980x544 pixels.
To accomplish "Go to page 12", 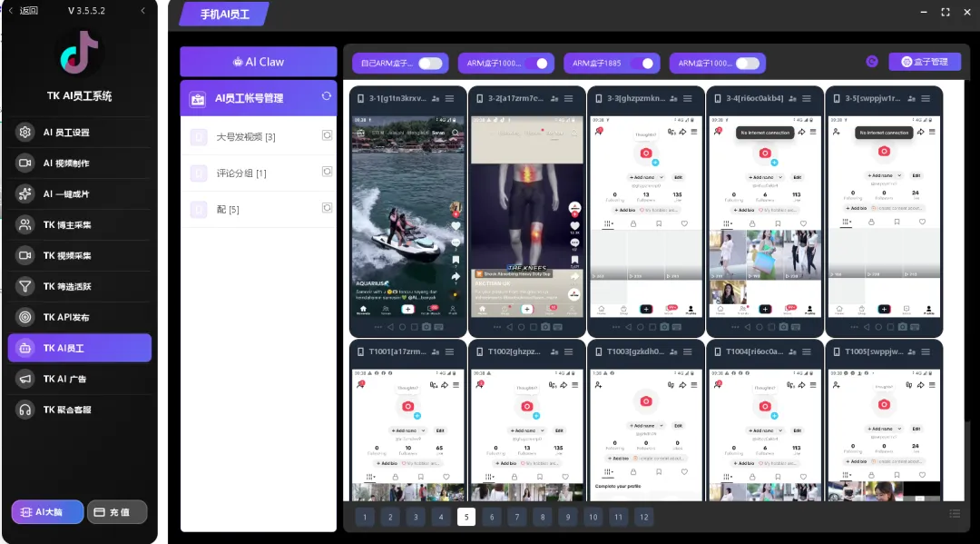I will (x=643, y=517).
